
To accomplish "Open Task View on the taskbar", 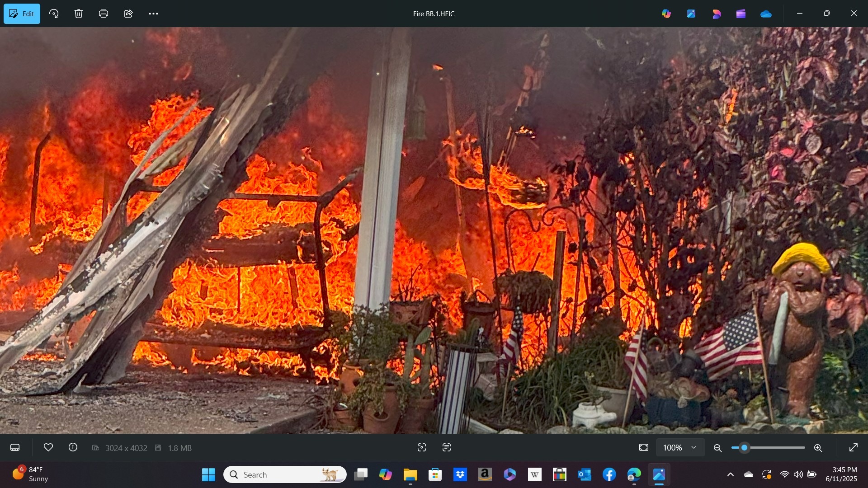I will [361, 475].
